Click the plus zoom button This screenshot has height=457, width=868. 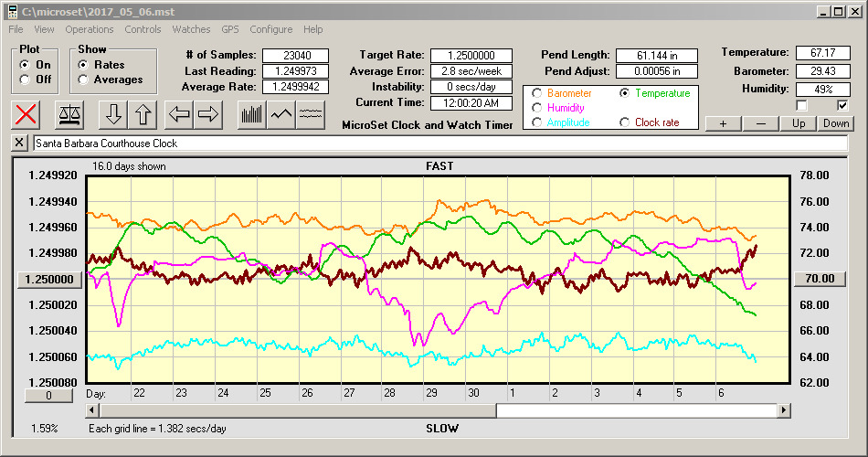click(x=723, y=123)
